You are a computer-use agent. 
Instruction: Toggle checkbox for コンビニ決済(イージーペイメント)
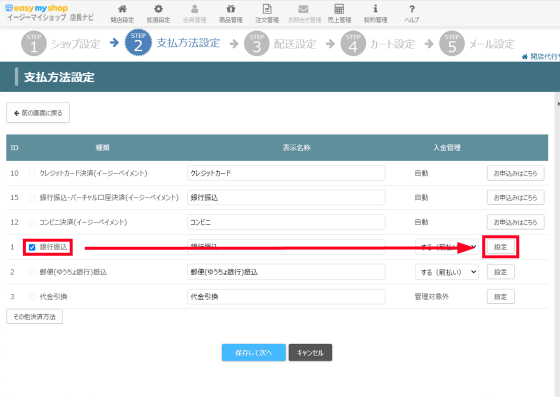point(32,222)
